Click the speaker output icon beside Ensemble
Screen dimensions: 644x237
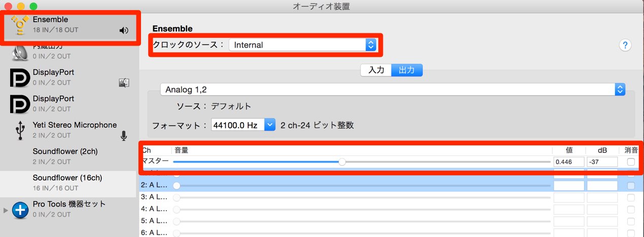(124, 30)
